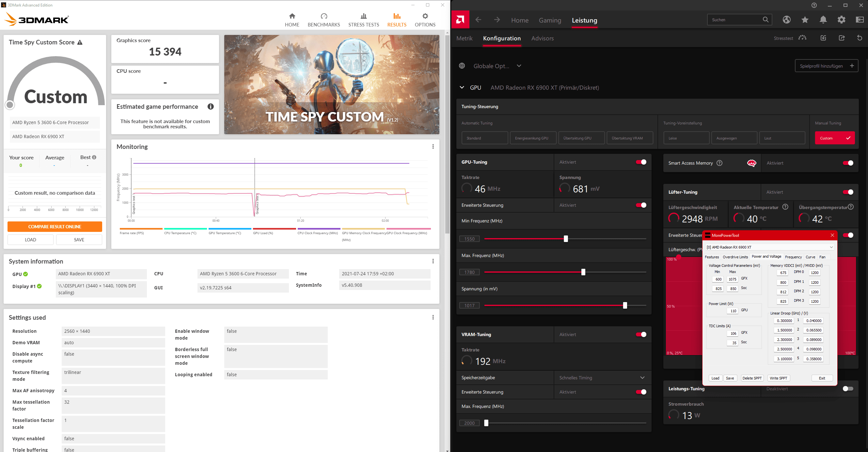
Task: Toggle GPU Erweiterte Steuerung switch
Action: (641, 205)
